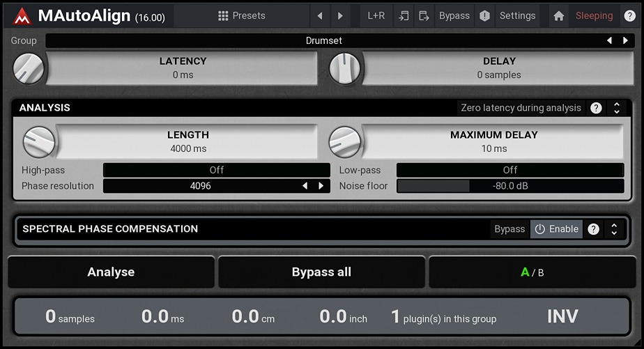Click the High-pass Off field
Screen dimensions: 644x349
(x=217, y=170)
